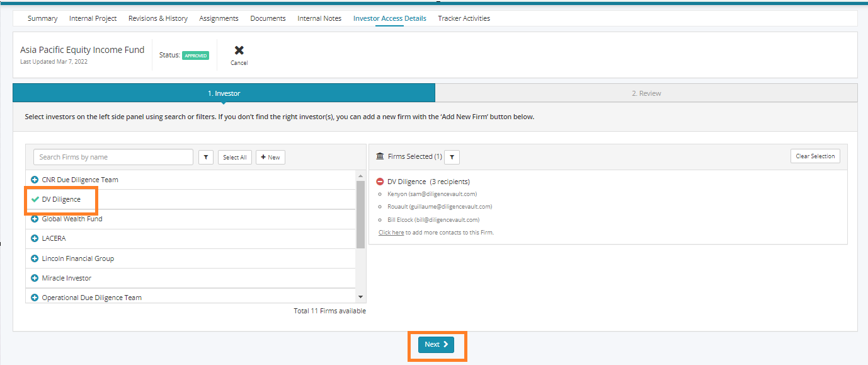Viewport: 868px width, 365px height.
Task: Open Revisions & History tab
Action: coord(158,18)
